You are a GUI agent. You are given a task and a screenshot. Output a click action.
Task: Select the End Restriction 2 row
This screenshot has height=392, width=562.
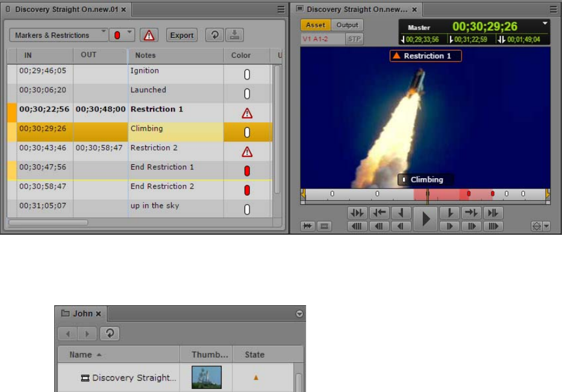tap(140, 190)
